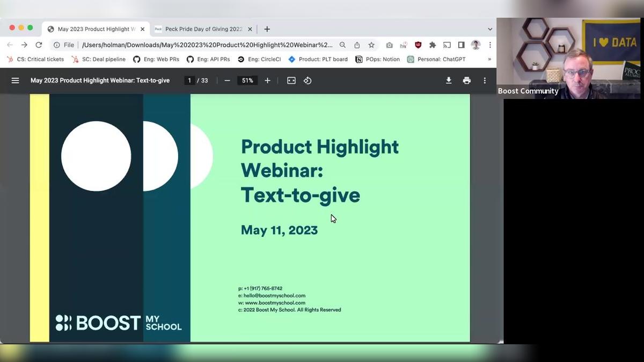Image resolution: width=644 pixels, height=362 pixels.
Task: Download the PDF document
Action: click(448, 80)
